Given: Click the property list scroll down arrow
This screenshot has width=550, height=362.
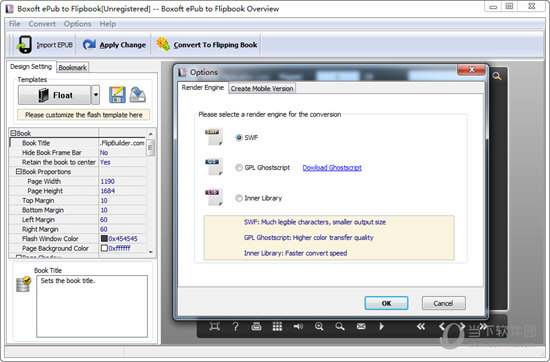Looking at the screenshot, I should tap(150, 252).
